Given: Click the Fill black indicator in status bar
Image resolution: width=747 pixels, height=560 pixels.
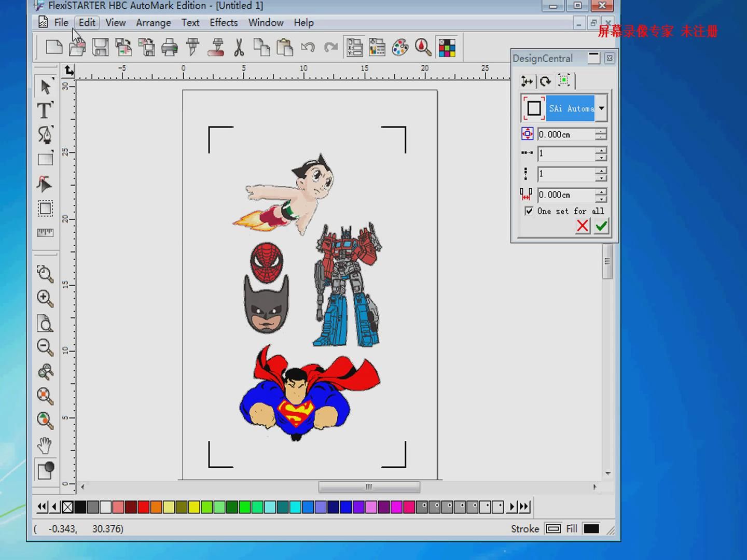Looking at the screenshot, I should pyautogui.click(x=591, y=528).
